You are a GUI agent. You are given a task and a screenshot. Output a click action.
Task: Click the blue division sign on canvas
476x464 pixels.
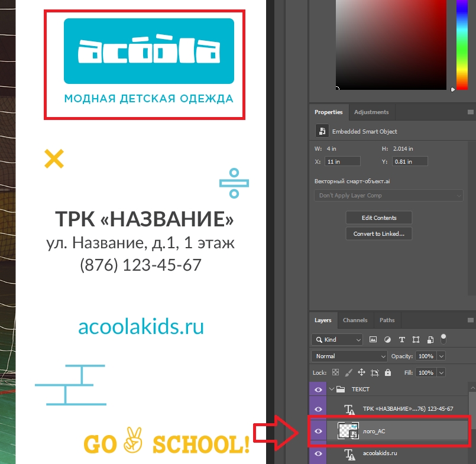pyautogui.click(x=234, y=183)
